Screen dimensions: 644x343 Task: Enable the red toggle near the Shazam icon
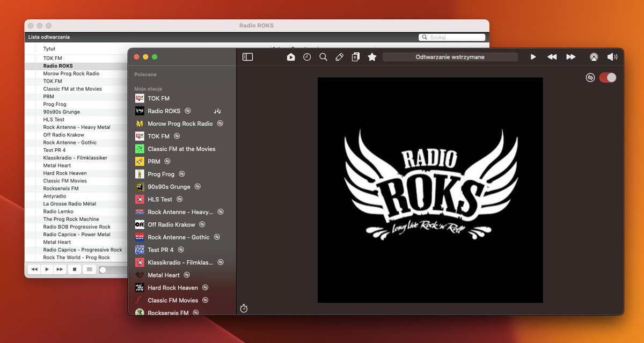(x=608, y=77)
